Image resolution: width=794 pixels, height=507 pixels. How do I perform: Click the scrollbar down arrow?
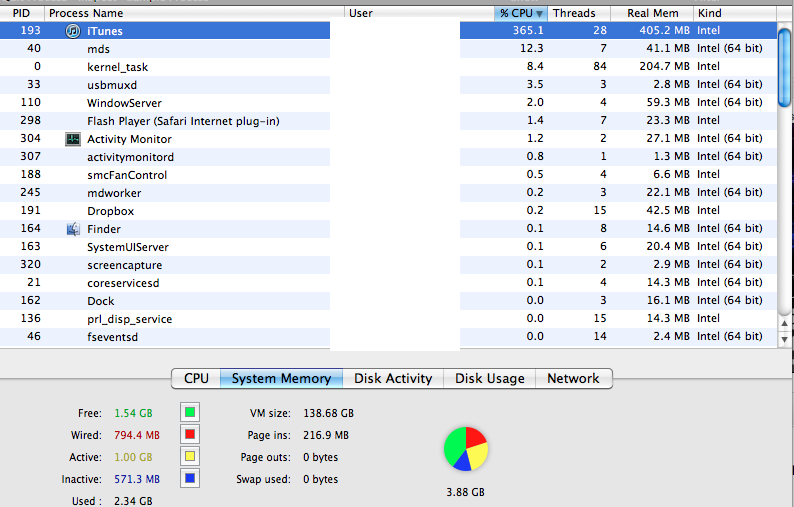point(784,339)
